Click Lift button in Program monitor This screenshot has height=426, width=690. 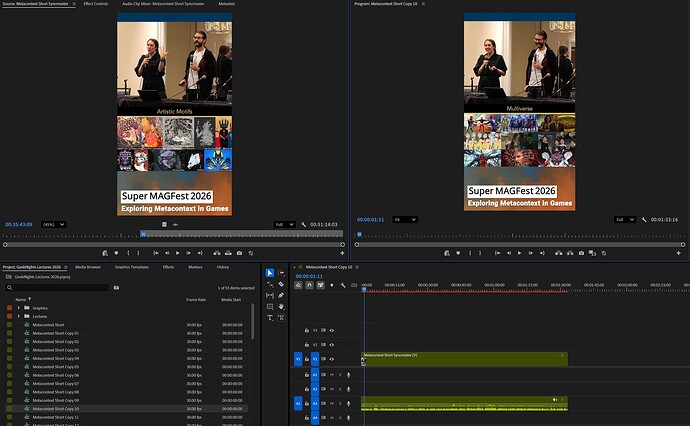point(558,253)
